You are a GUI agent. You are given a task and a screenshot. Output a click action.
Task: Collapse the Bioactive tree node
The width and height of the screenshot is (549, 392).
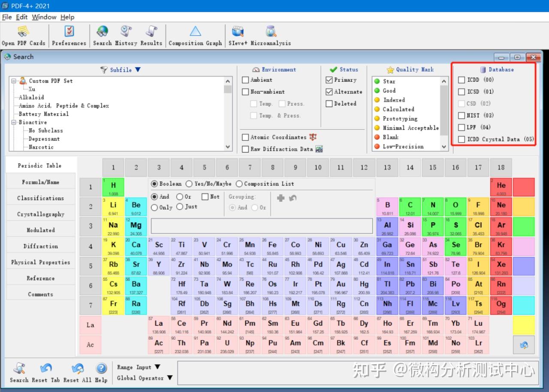click(14, 123)
